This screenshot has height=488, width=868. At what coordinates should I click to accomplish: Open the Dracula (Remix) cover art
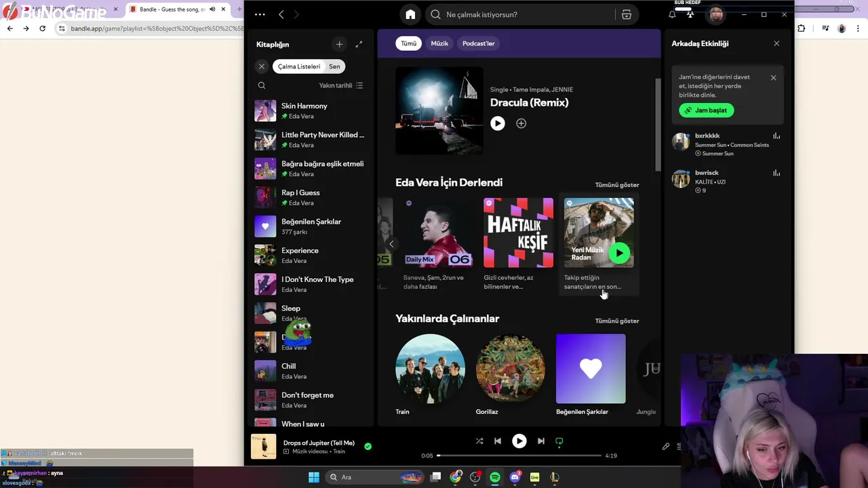[x=439, y=110]
